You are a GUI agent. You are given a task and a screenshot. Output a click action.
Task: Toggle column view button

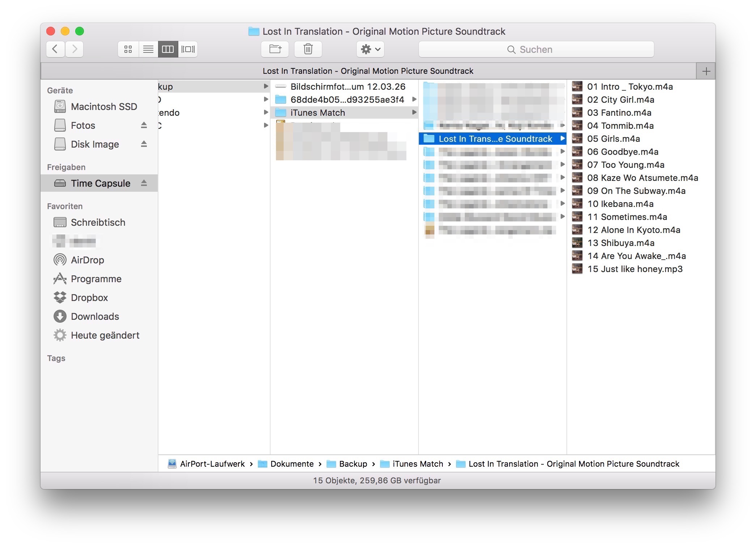[168, 49]
